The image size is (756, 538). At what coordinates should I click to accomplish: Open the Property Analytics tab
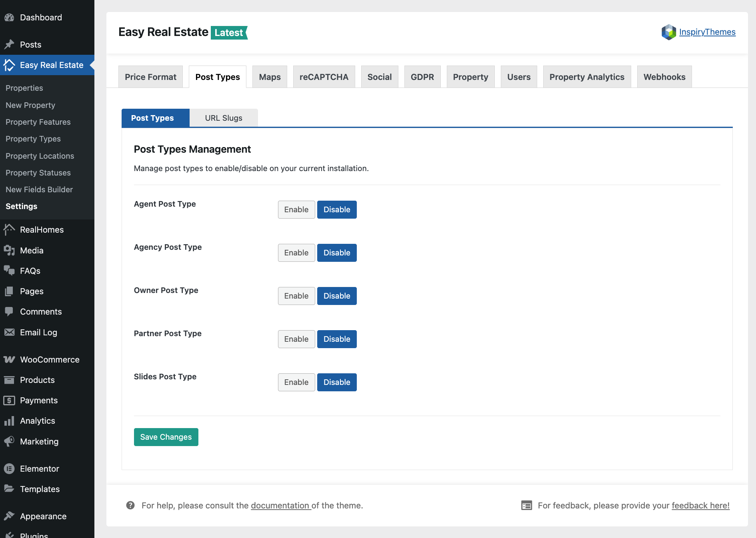(587, 77)
